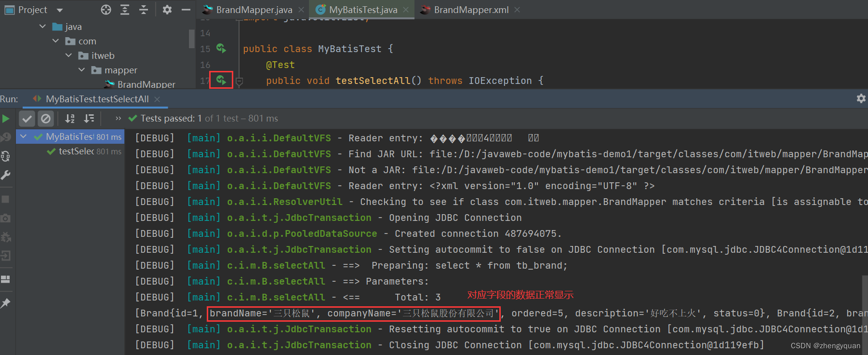Close the BrandMapper.xml tab
868x355 pixels.
click(517, 10)
